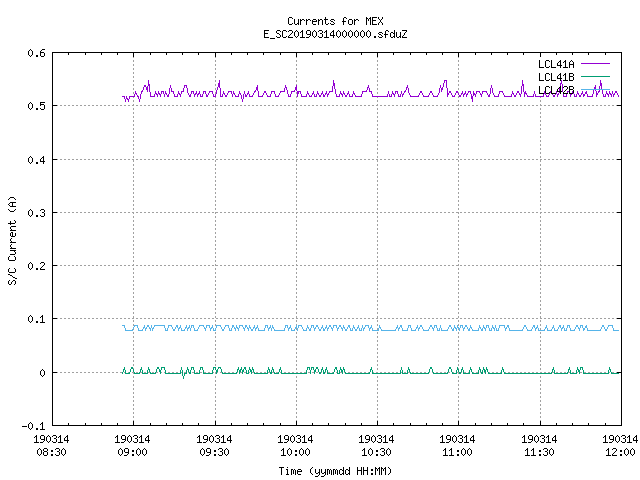Select the file name E_SC20190314000000.sfduZ subtitle
Screen dimensions: 640x480
335,34
